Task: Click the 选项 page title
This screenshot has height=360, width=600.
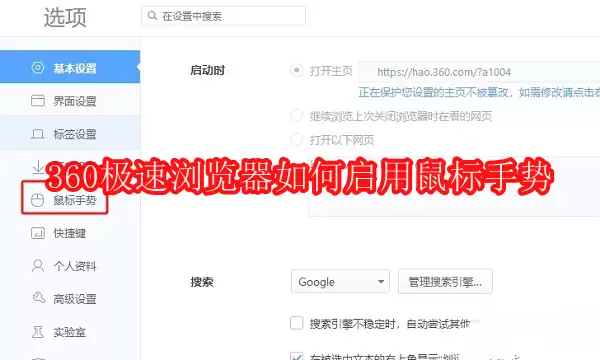Action: click(x=65, y=17)
